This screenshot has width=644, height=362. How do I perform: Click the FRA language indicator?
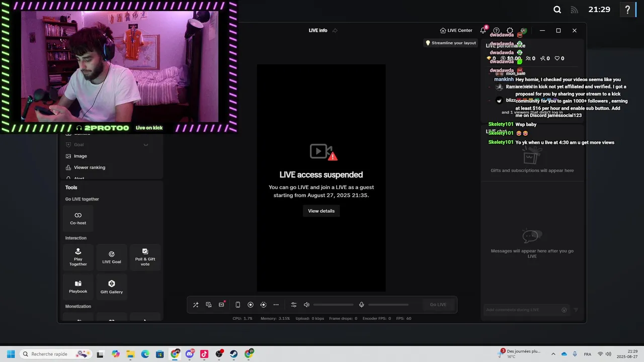588,354
